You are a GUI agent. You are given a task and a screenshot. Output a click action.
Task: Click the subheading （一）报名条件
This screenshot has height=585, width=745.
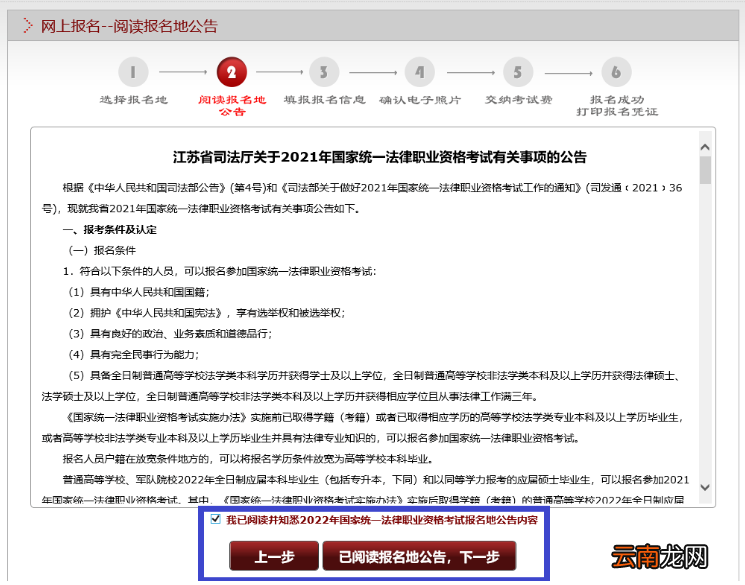click(102, 250)
